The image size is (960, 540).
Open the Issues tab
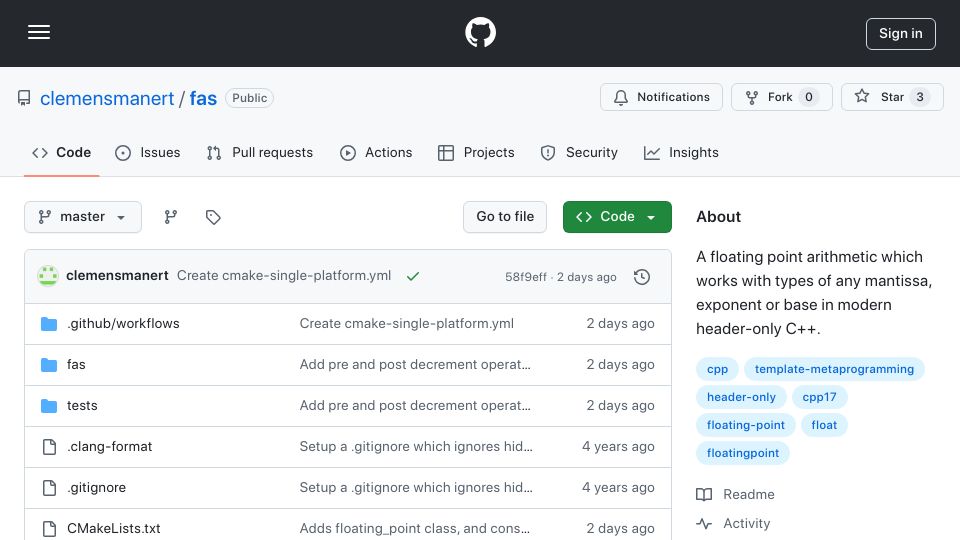148,152
